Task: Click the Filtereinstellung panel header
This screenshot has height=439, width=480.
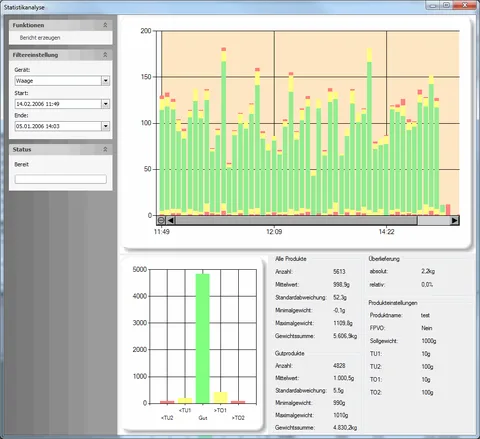Action: pos(61,55)
